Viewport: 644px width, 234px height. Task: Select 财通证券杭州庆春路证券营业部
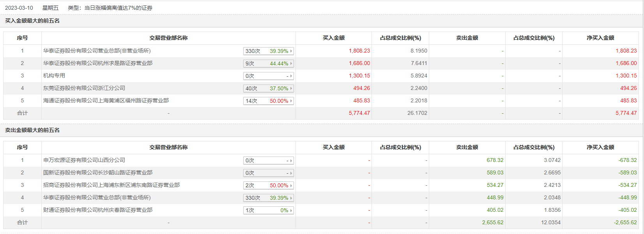coord(97,210)
